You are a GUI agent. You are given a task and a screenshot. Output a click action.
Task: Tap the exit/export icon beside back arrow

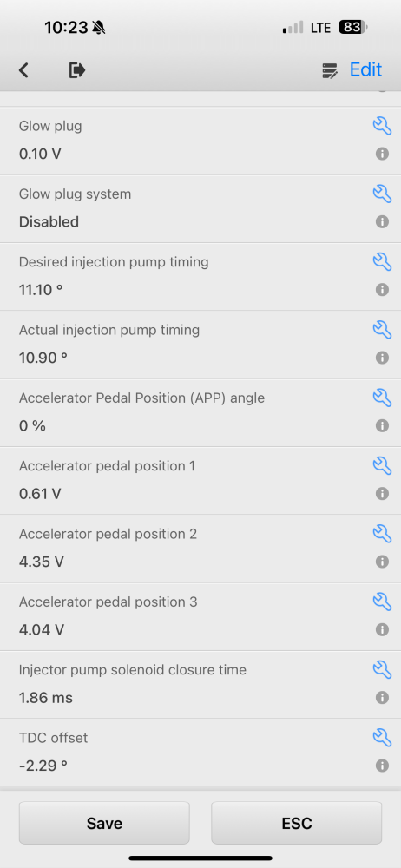click(77, 70)
